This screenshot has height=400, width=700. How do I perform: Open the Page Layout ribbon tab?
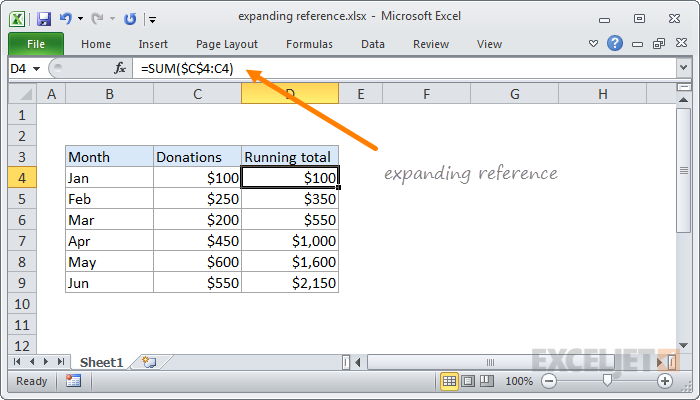pyautogui.click(x=227, y=44)
